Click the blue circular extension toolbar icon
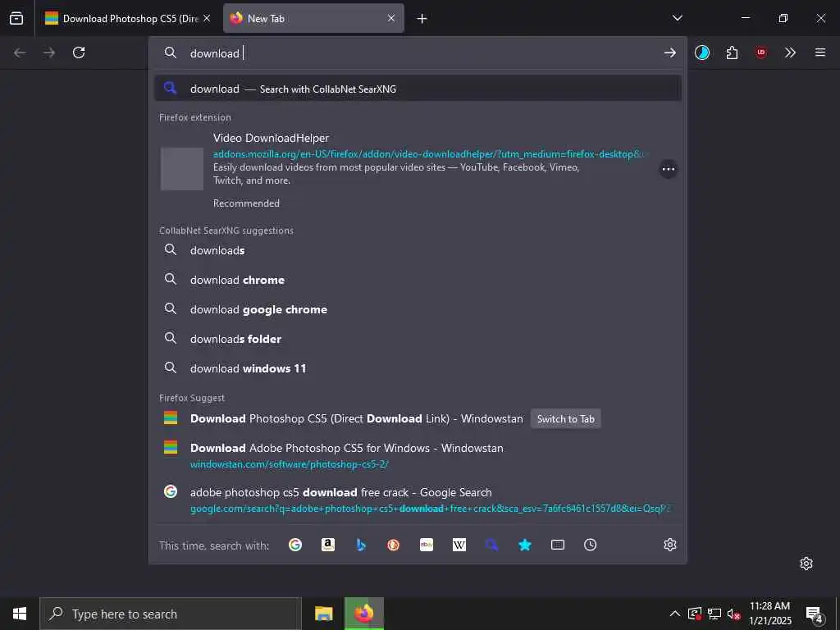Screen dimensions: 840x630 point(702,52)
